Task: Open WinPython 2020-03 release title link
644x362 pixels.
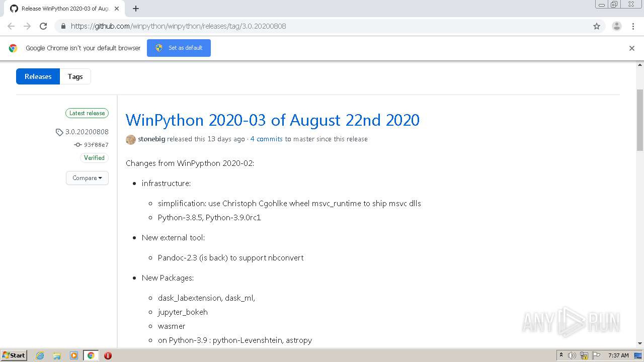Action: 273,120
